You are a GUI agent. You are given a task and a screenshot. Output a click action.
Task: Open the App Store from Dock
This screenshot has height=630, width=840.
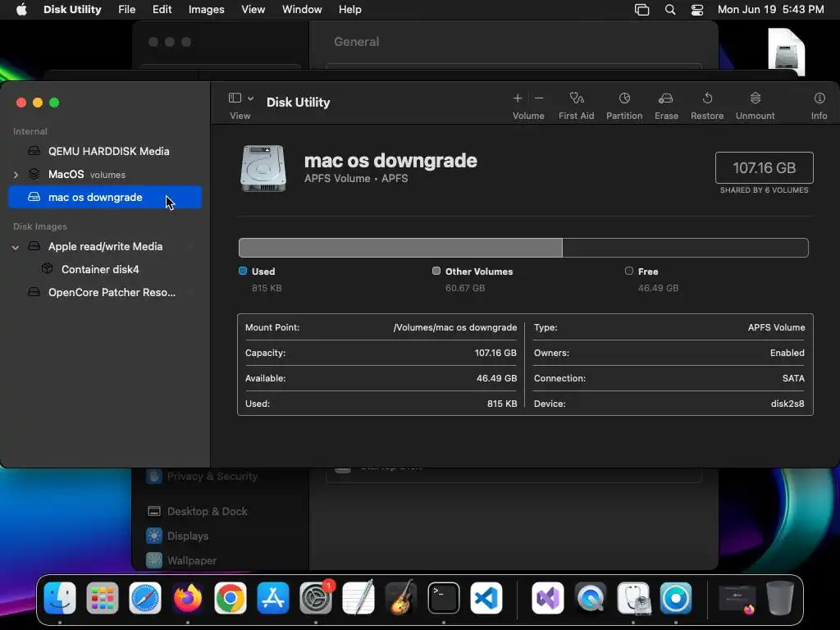(x=273, y=598)
